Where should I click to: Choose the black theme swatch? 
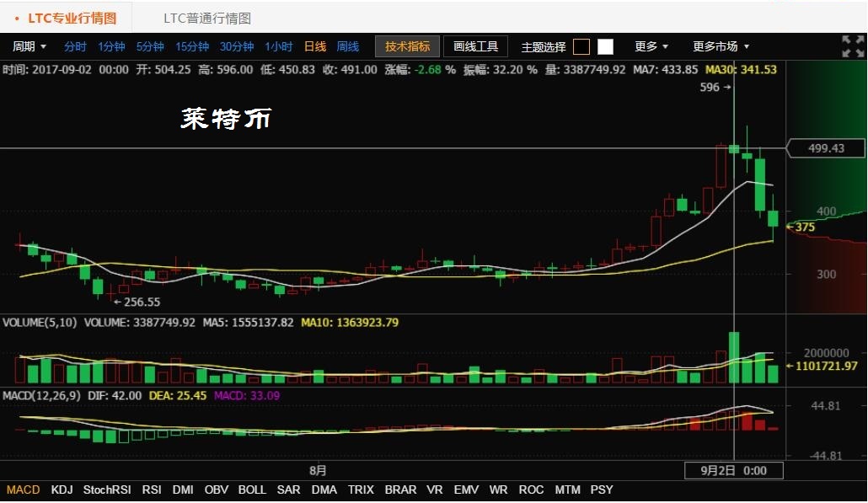tap(581, 47)
